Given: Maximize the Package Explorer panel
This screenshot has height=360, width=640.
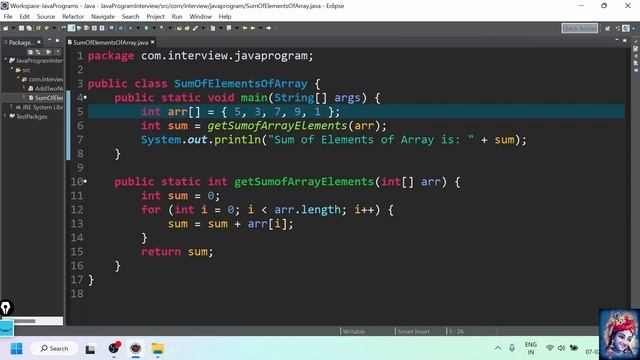Looking at the screenshot, I should tap(57, 40).
